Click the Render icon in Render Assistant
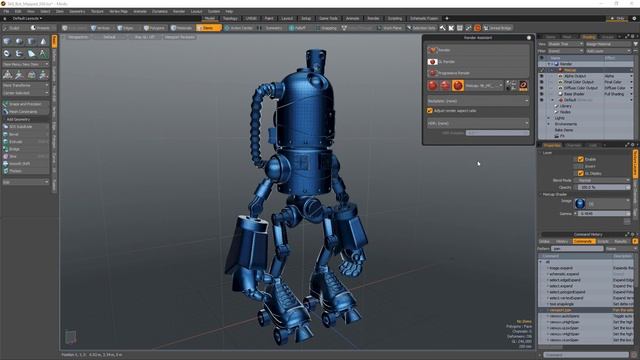The image size is (640, 360). (432, 50)
